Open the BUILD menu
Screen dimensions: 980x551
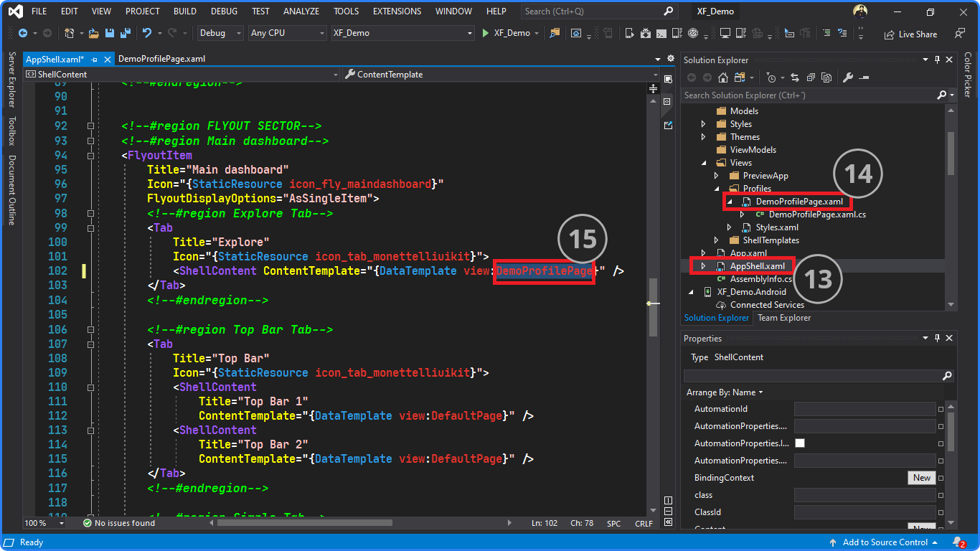click(185, 11)
